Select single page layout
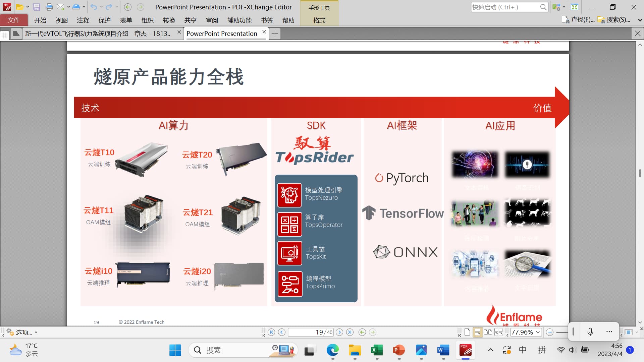This screenshot has height=362, width=644. pos(467,332)
